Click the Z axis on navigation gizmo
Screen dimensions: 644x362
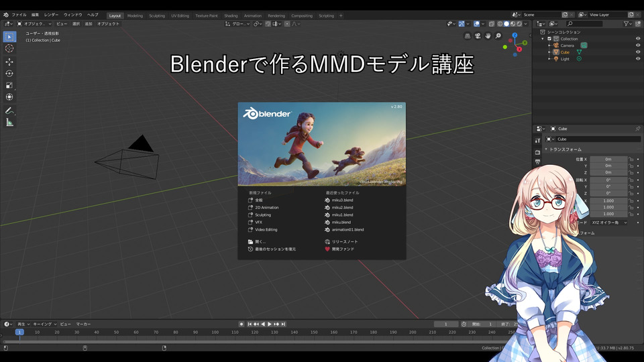point(515,36)
